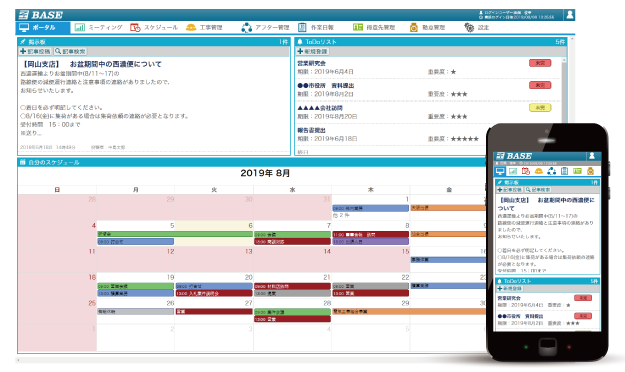Tap the daily report clipboard icon on phone

pyautogui.click(x=564, y=171)
